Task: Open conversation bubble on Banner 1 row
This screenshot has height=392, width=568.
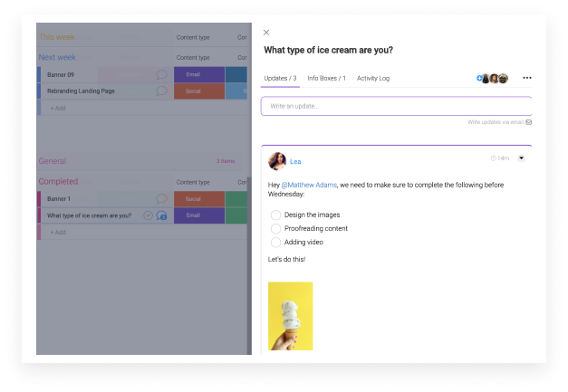Action: click(x=161, y=198)
